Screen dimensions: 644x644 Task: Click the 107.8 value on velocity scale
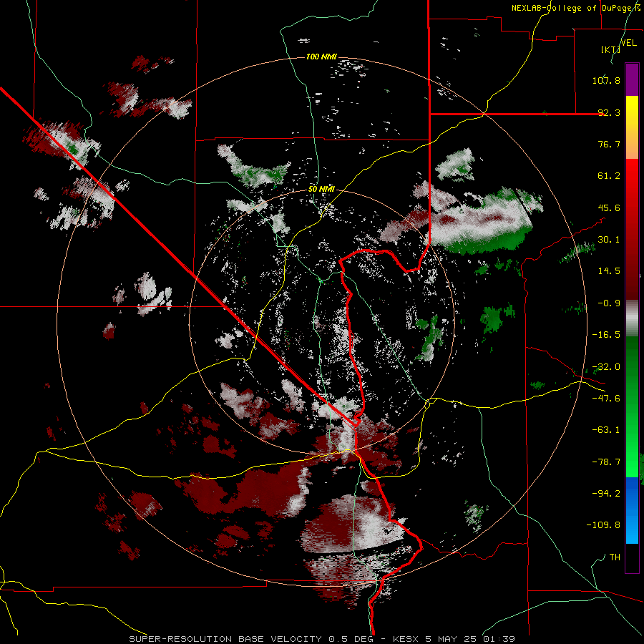point(606,80)
